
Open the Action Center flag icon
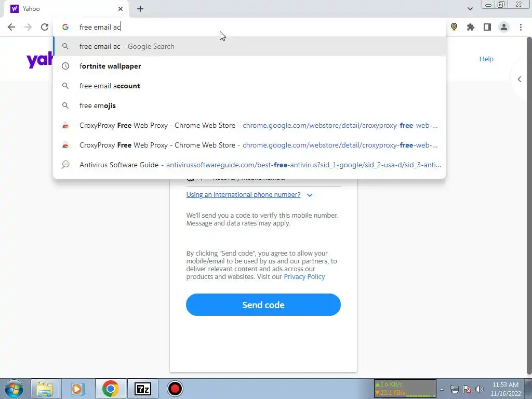pos(467,389)
